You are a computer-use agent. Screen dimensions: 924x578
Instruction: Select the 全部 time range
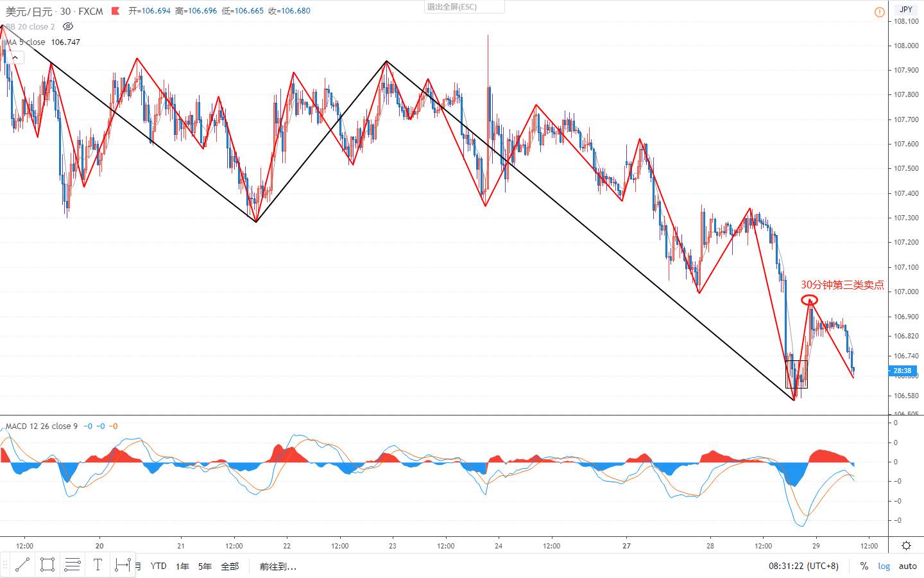(x=230, y=566)
